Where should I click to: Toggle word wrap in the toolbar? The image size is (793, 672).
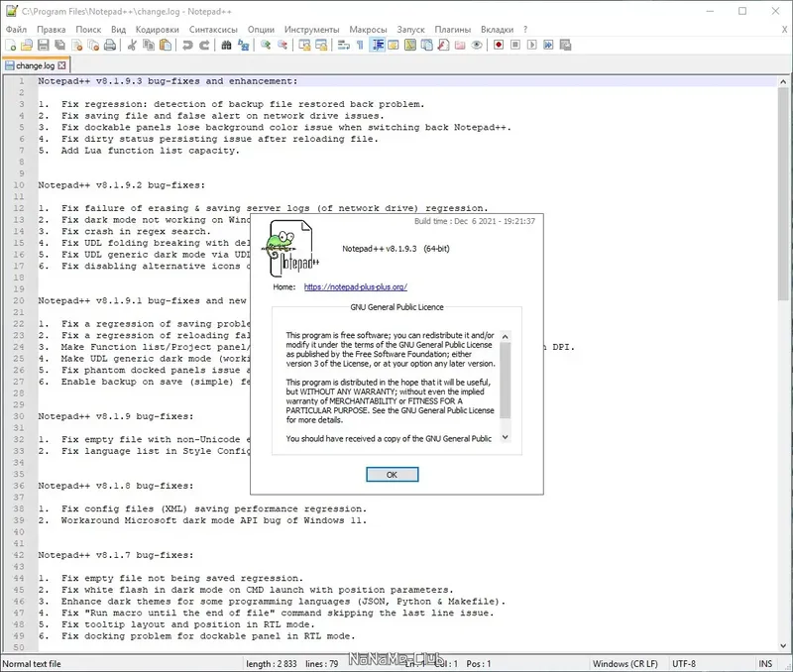click(x=343, y=46)
